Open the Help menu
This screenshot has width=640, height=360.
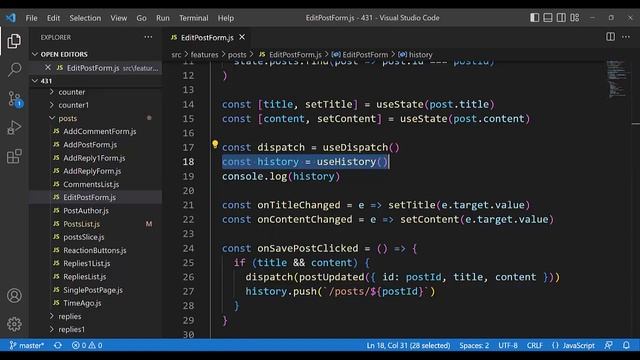pos(226,18)
